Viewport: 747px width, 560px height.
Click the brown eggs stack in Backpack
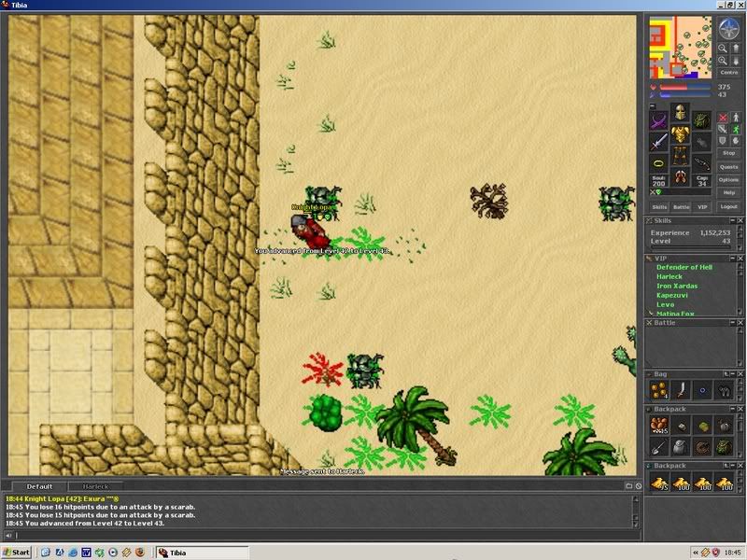point(659,426)
